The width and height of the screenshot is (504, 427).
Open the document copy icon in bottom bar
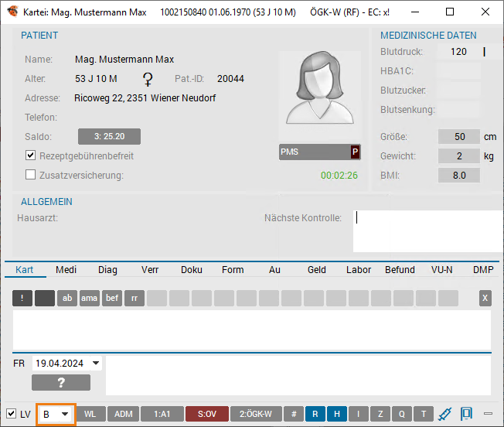(466, 414)
